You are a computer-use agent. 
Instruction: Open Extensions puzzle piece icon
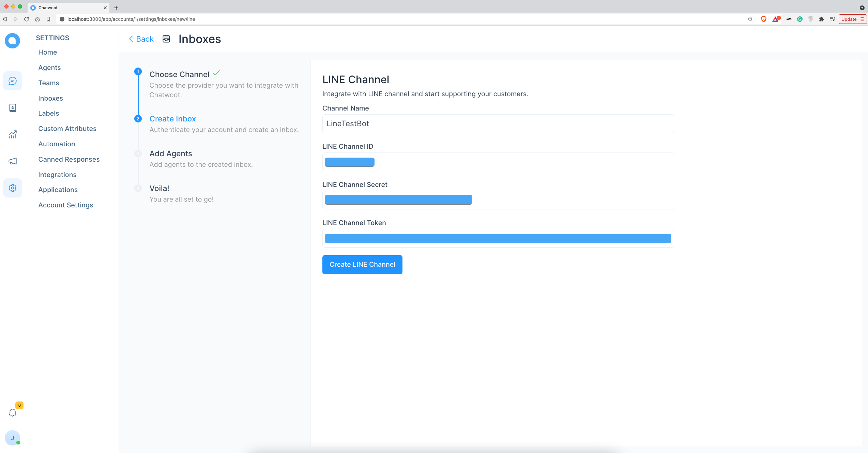822,19
